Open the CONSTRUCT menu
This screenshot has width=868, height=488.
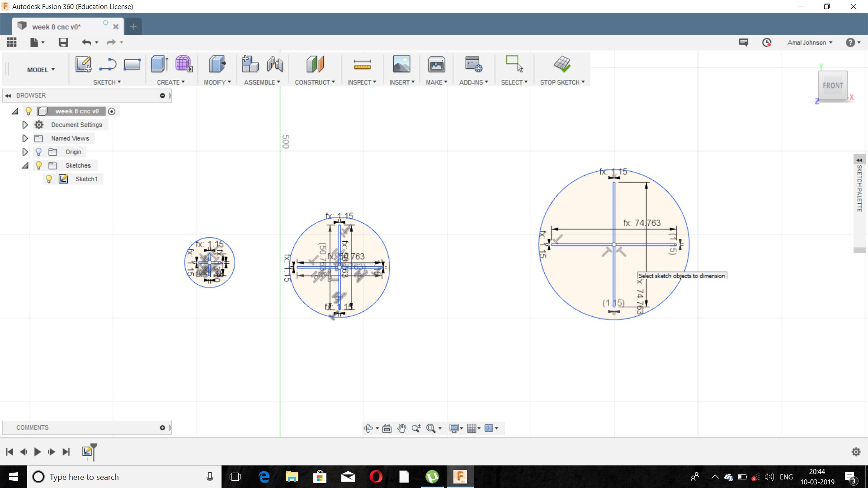tap(315, 82)
